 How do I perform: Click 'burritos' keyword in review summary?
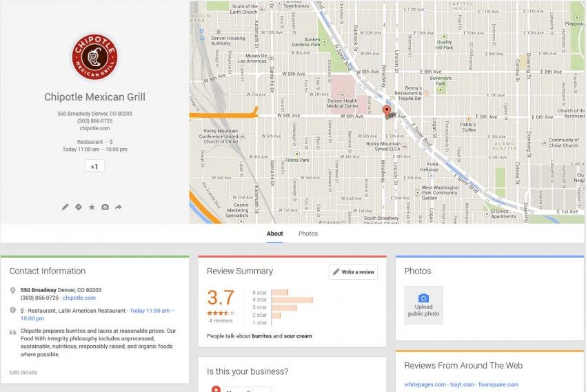point(261,336)
